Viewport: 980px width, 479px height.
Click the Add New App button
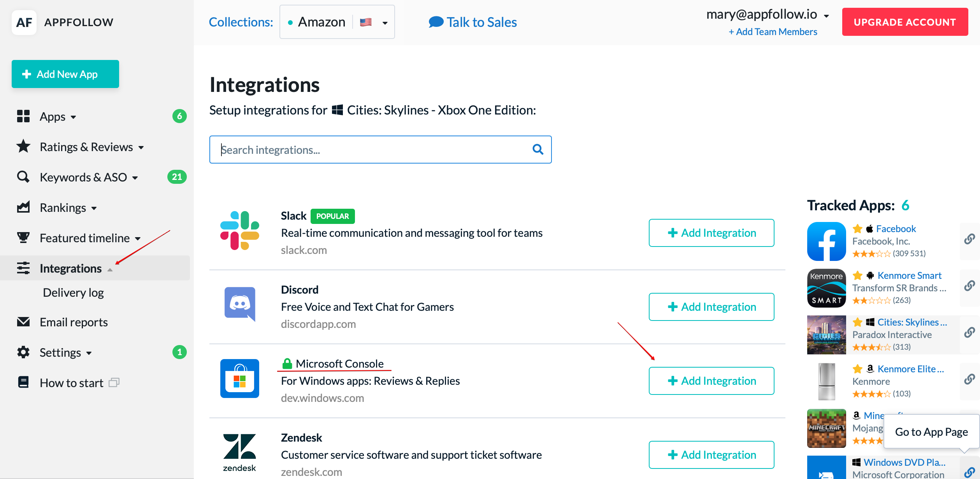[65, 74]
